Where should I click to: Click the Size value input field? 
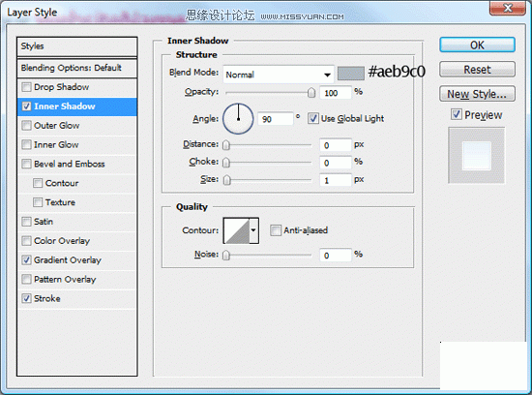tap(336, 180)
